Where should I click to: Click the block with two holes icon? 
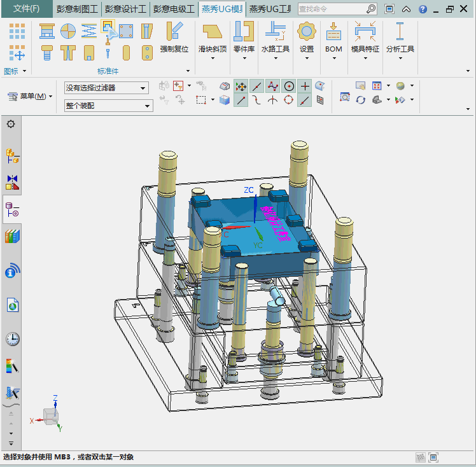147,53
